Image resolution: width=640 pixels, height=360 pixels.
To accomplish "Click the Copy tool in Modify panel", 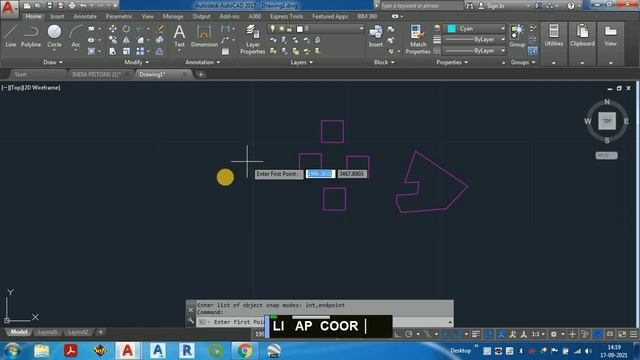I will tap(113, 40).
